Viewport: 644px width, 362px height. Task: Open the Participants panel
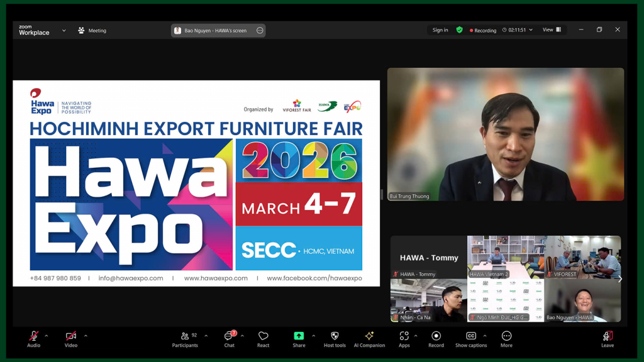pyautogui.click(x=185, y=339)
